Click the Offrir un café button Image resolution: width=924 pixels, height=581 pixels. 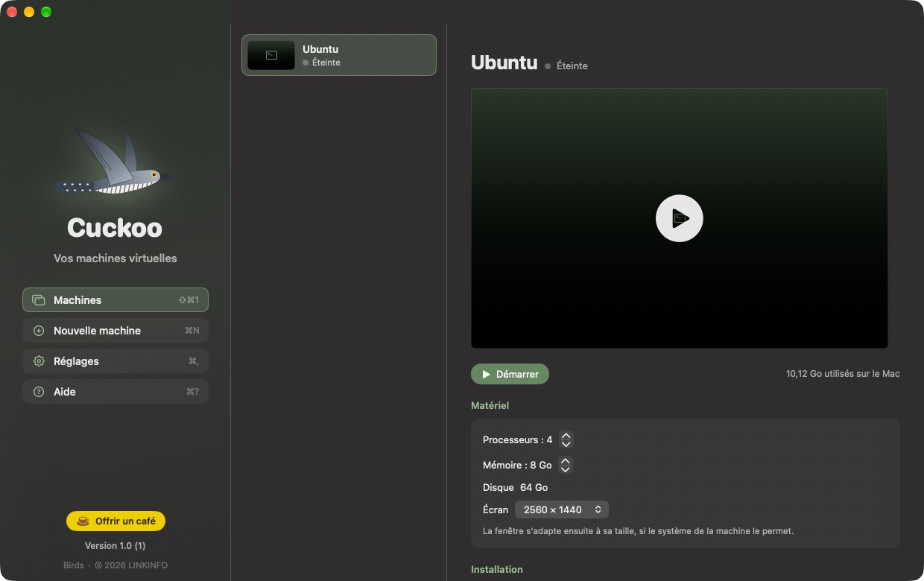coord(115,521)
